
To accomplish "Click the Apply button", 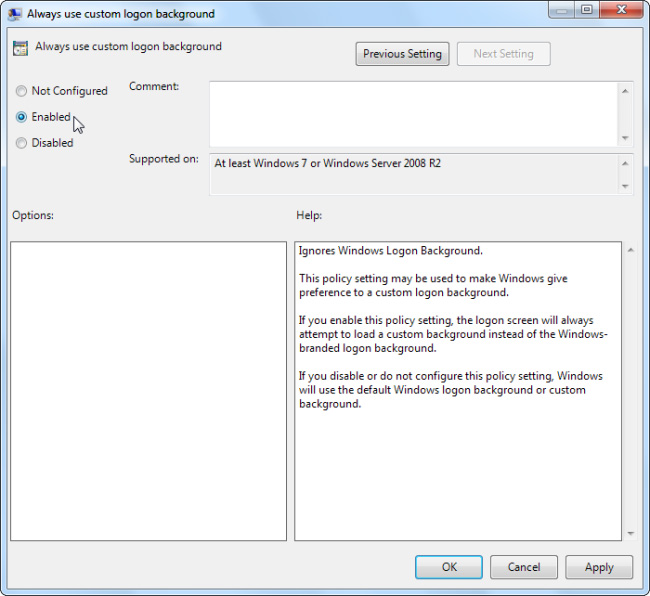I will click(599, 567).
